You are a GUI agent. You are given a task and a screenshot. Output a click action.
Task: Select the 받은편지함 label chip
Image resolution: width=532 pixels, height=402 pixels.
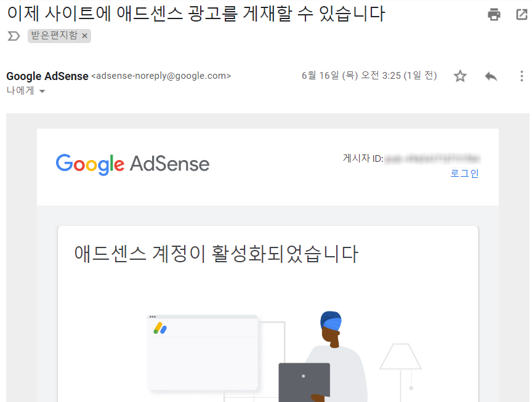pyautogui.click(x=55, y=35)
